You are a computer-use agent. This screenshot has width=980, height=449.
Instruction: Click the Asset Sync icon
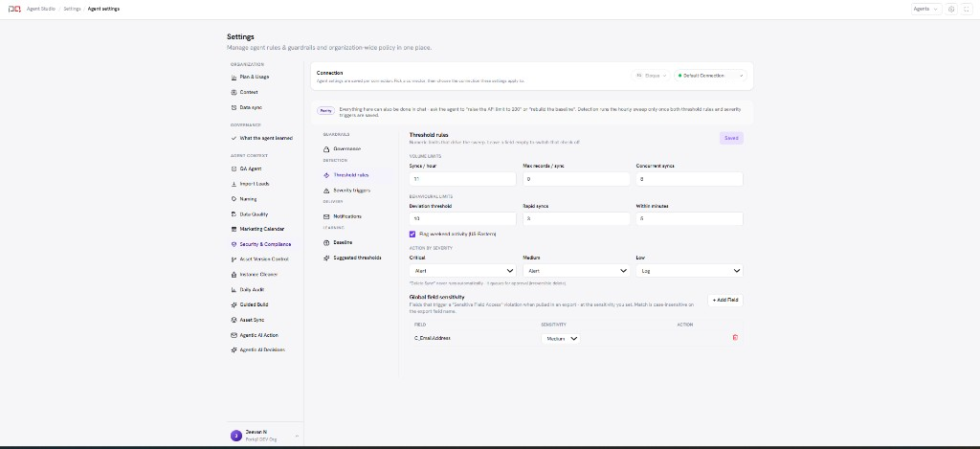pos(234,320)
